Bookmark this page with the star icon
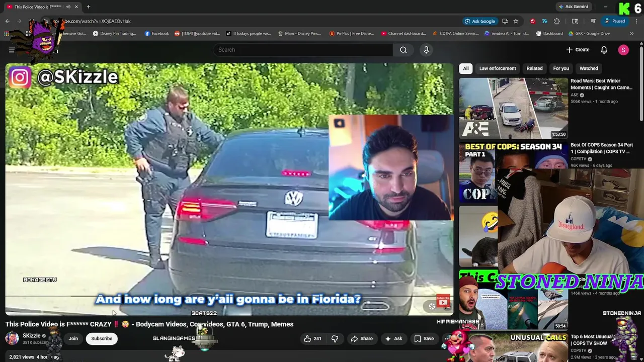Screen dimensions: 644x362 pos(516,21)
